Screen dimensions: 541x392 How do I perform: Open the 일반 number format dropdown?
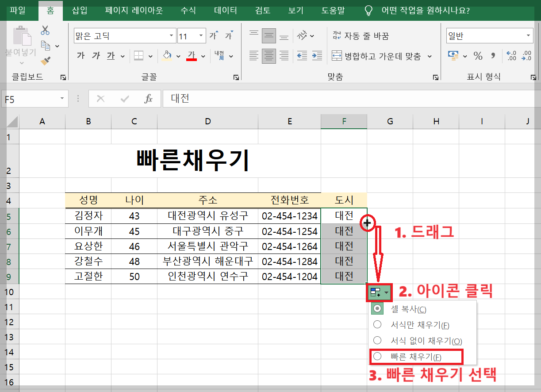pos(529,35)
